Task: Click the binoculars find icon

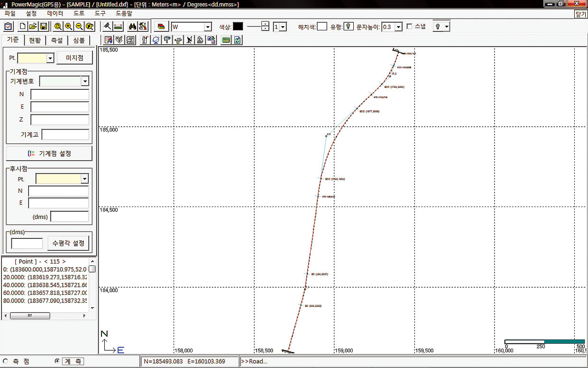Action: pyautogui.click(x=132, y=27)
